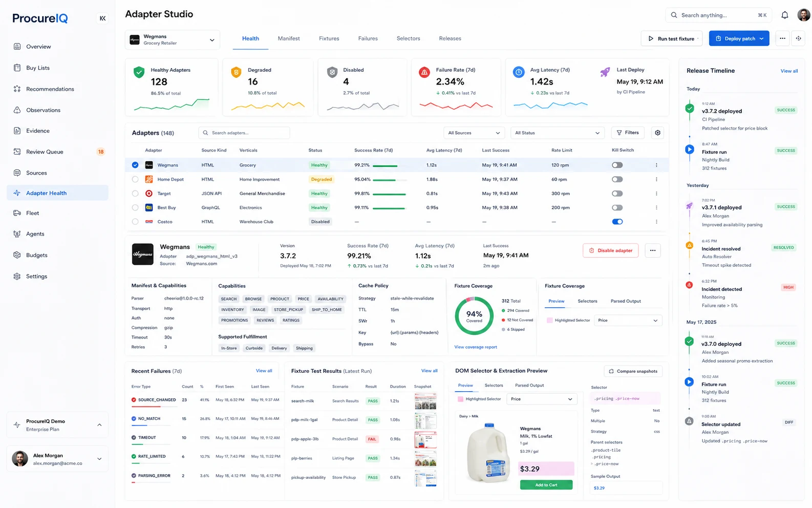
Task: Open adapter table settings gear icon
Action: tap(657, 133)
